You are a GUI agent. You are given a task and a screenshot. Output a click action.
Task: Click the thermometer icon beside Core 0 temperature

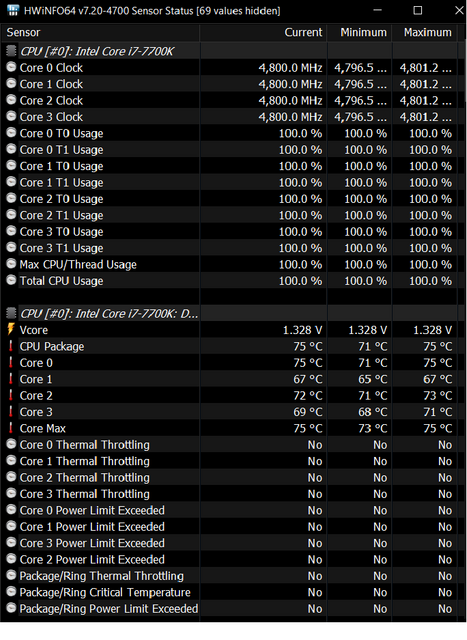(x=11, y=362)
